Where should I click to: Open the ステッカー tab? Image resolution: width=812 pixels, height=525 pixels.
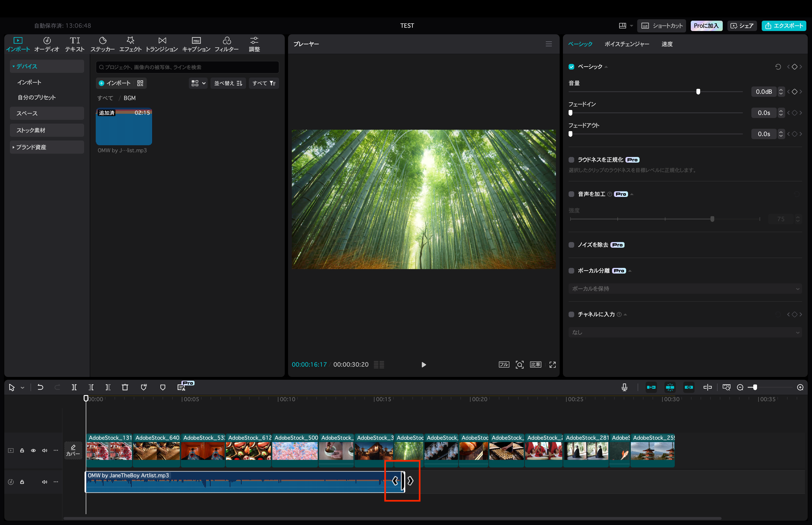103,44
